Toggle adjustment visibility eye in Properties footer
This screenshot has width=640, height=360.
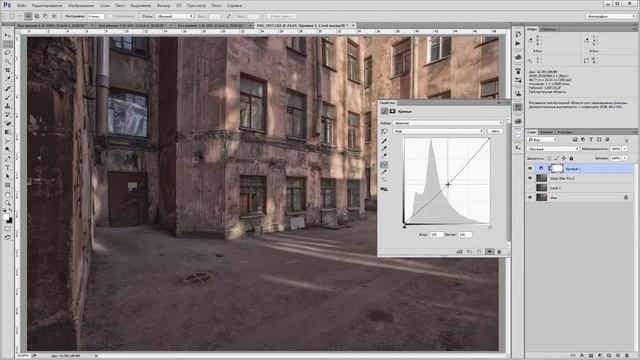(x=489, y=252)
